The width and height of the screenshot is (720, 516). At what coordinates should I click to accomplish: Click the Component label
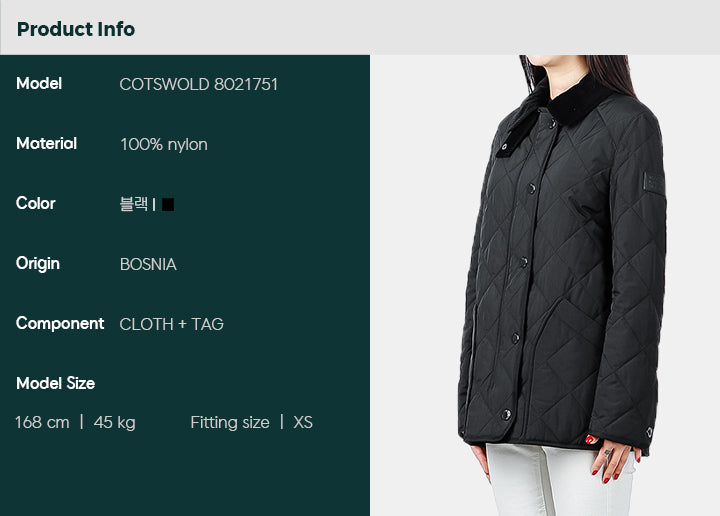[60, 324]
